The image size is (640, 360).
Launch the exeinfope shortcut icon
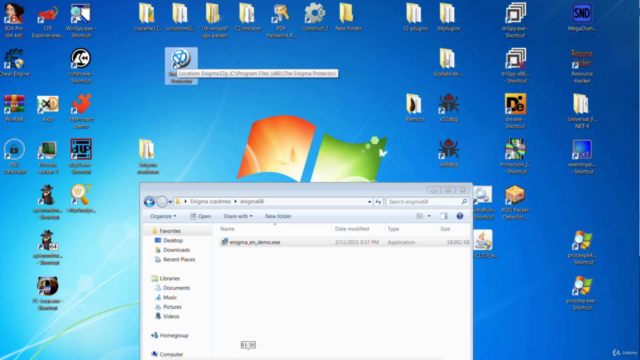pyautogui.click(x=582, y=157)
